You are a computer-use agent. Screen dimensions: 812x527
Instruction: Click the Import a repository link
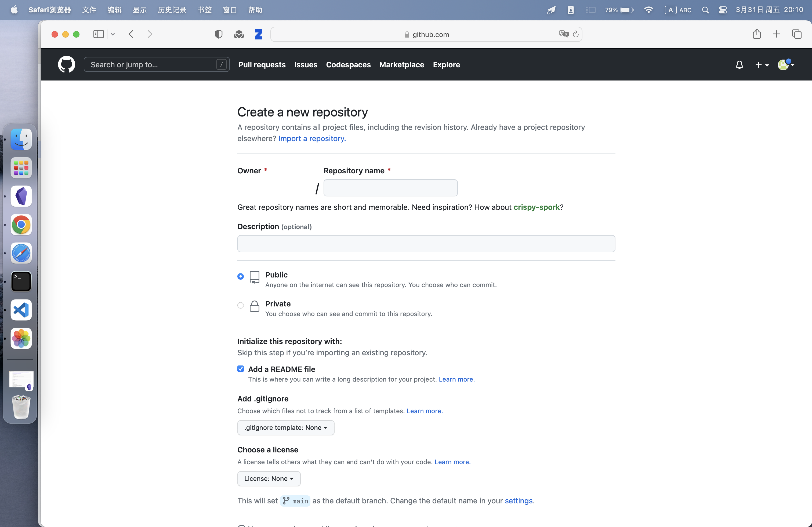pyautogui.click(x=313, y=138)
